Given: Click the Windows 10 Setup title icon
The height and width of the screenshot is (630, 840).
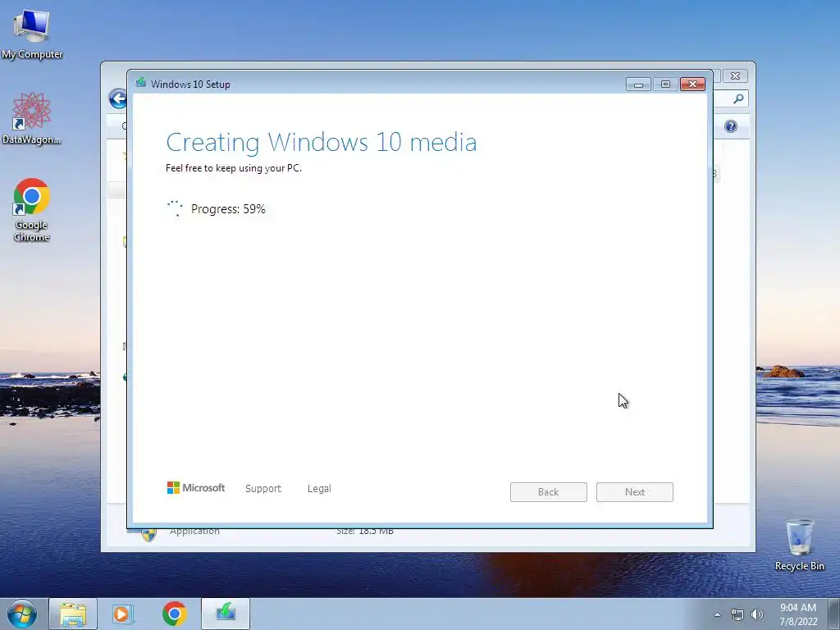Looking at the screenshot, I should point(141,83).
